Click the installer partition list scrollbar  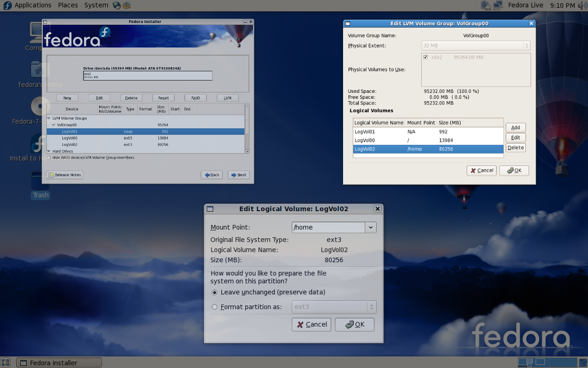click(x=247, y=129)
